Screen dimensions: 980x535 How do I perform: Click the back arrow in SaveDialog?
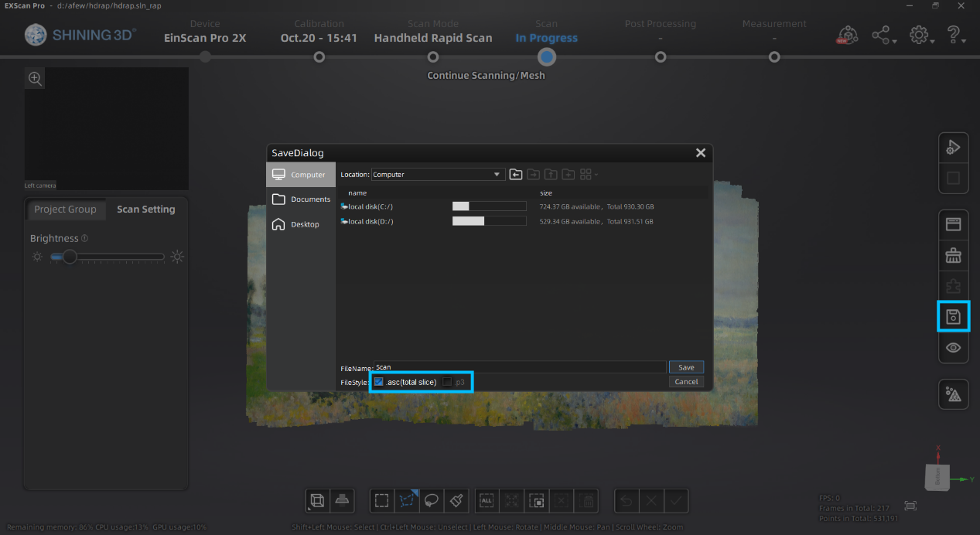pyautogui.click(x=516, y=175)
